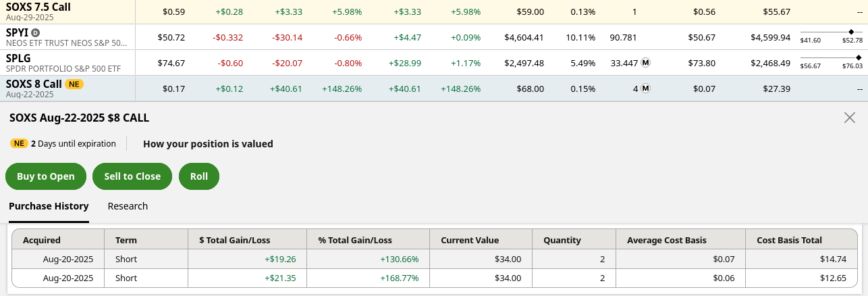868x296 pixels.
Task: Click the M margin icon in SPLG row
Action: click(x=645, y=63)
